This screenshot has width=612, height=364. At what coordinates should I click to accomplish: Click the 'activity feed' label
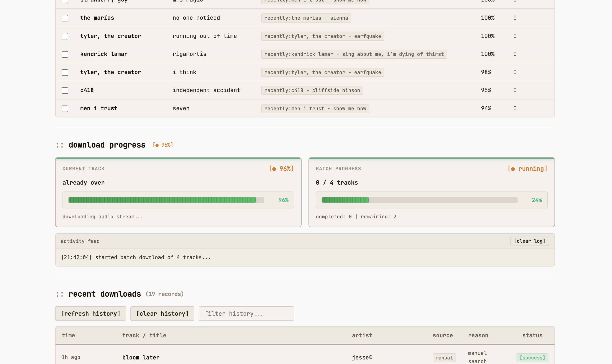point(80,241)
